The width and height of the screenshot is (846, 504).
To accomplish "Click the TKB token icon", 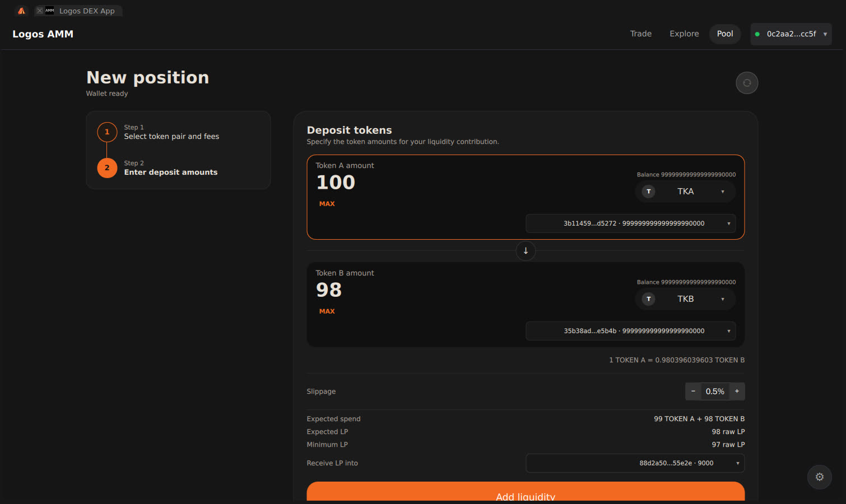I will (649, 299).
